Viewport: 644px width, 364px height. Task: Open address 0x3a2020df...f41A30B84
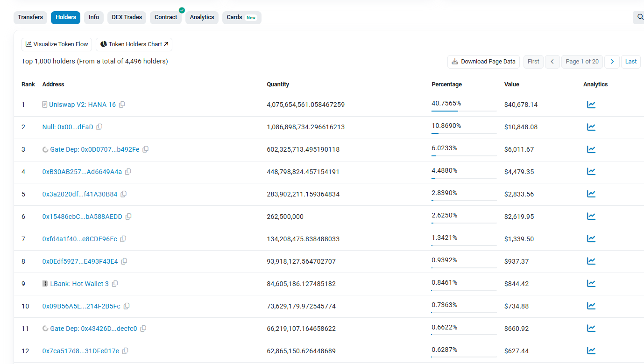point(80,194)
